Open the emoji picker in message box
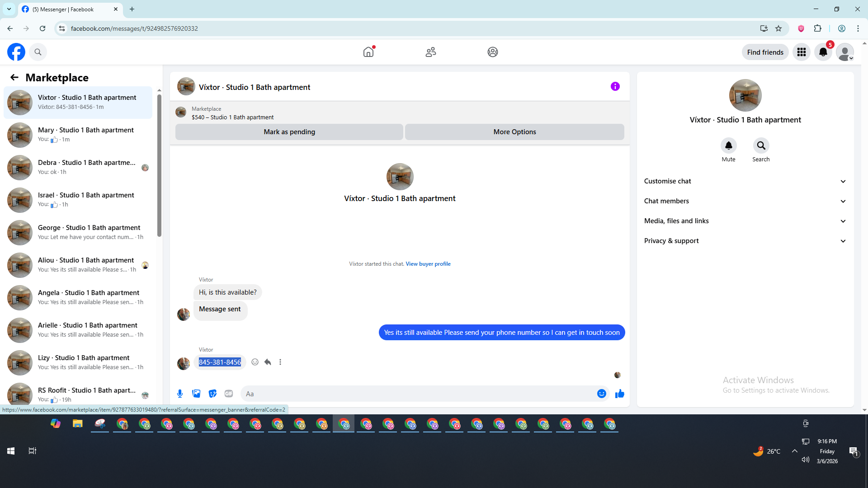Screen dimensions: 868x488 point(601,394)
